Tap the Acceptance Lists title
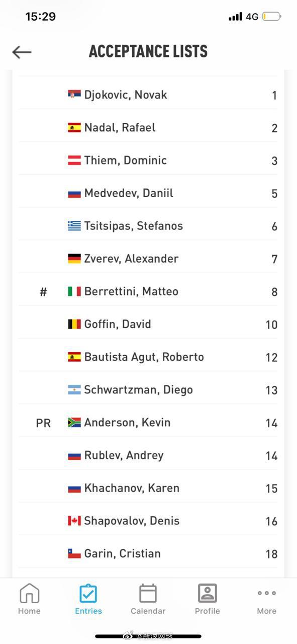 point(148,51)
